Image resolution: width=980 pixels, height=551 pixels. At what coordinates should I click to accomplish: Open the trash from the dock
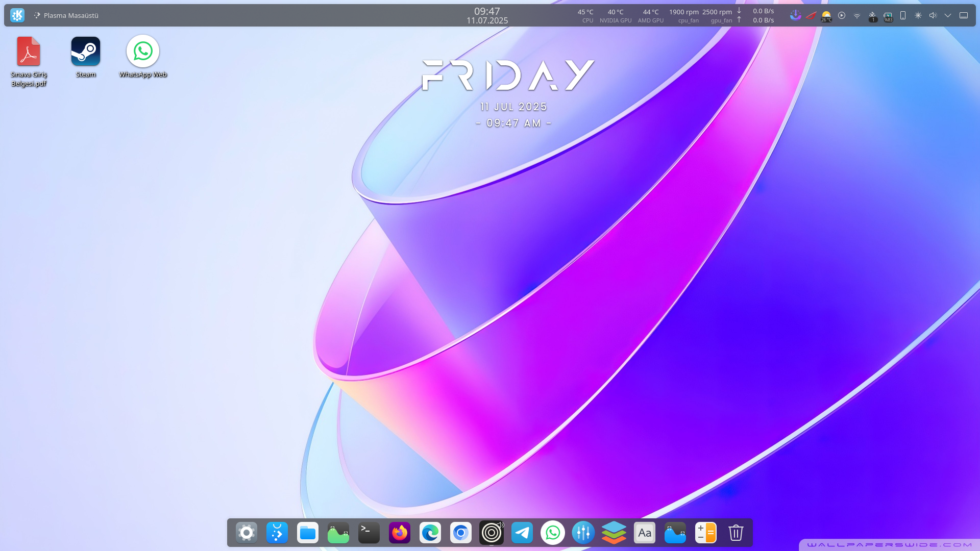pos(736,533)
